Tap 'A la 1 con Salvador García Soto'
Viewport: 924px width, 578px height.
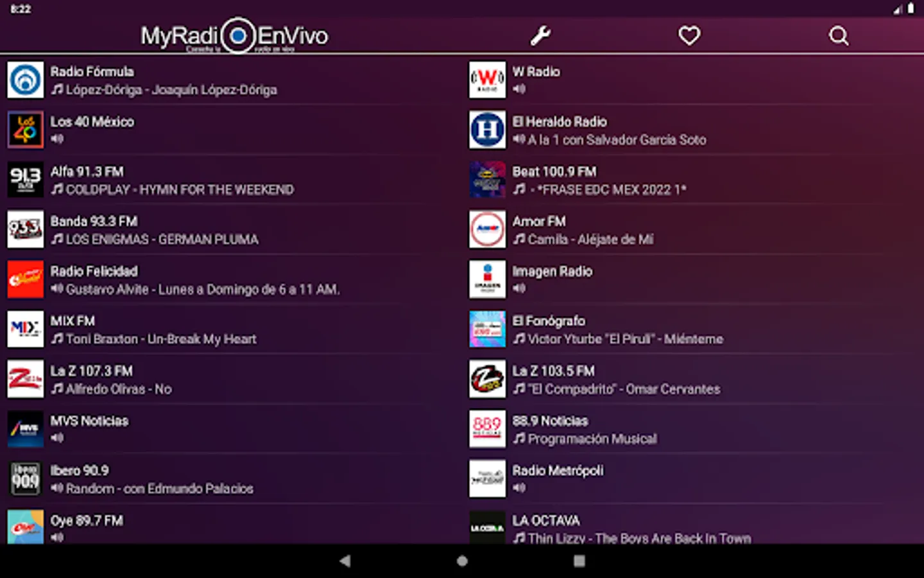pos(617,140)
